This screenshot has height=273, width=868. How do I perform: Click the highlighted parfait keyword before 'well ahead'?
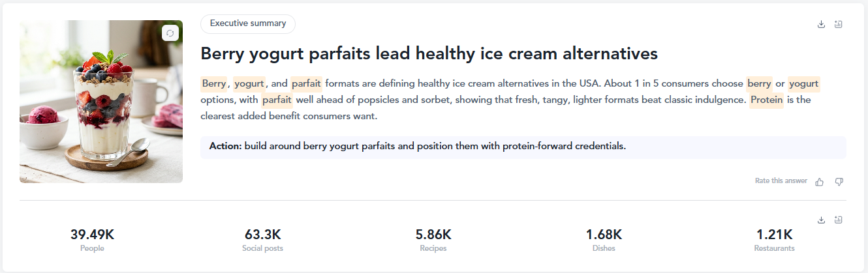pos(277,100)
